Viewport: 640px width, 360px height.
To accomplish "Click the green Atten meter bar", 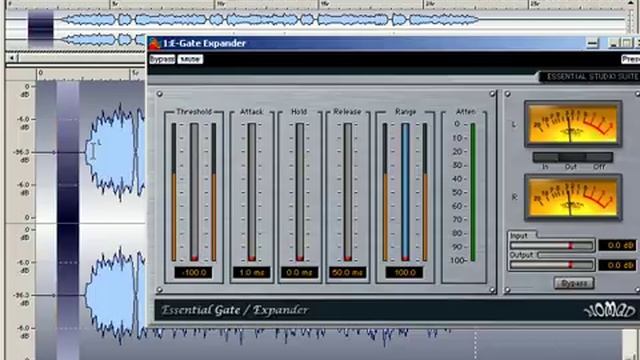I will tap(473, 192).
